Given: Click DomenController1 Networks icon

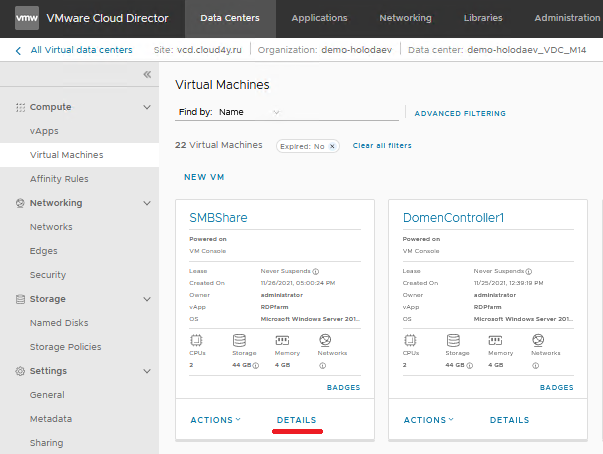Looking at the screenshot, I should click(x=538, y=340).
